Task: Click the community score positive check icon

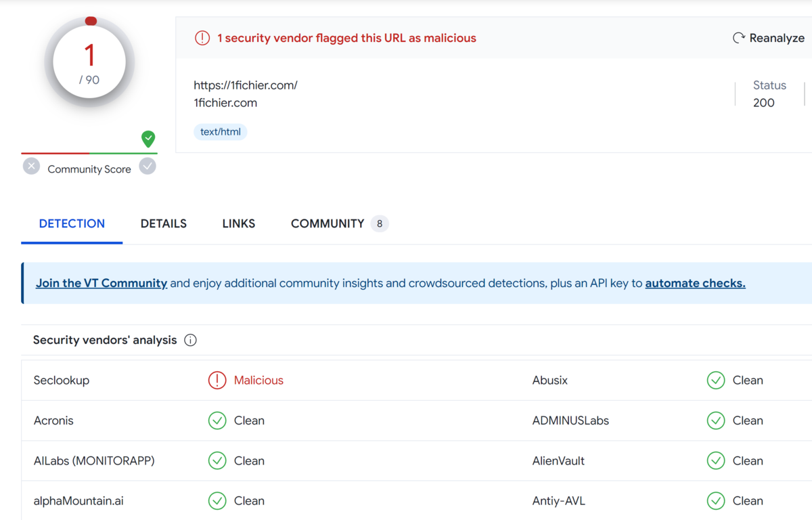Action: click(x=148, y=166)
